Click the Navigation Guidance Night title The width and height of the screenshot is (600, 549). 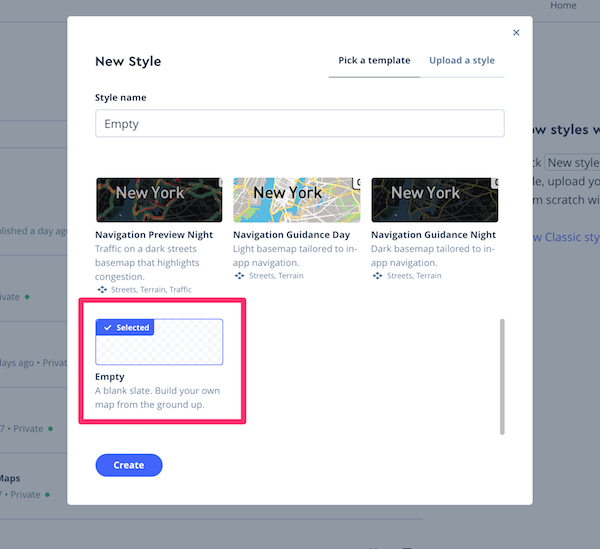[x=433, y=235]
